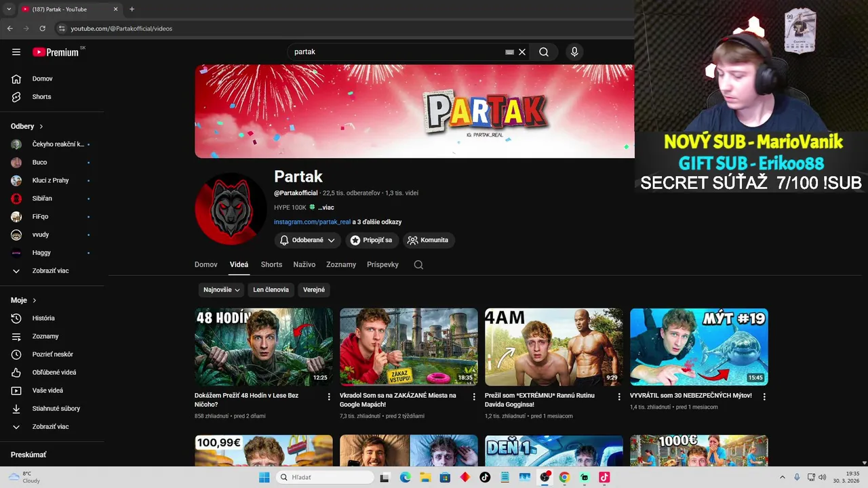The width and height of the screenshot is (868, 488).
Task: Select the Videá channel tab
Action: 239,265
